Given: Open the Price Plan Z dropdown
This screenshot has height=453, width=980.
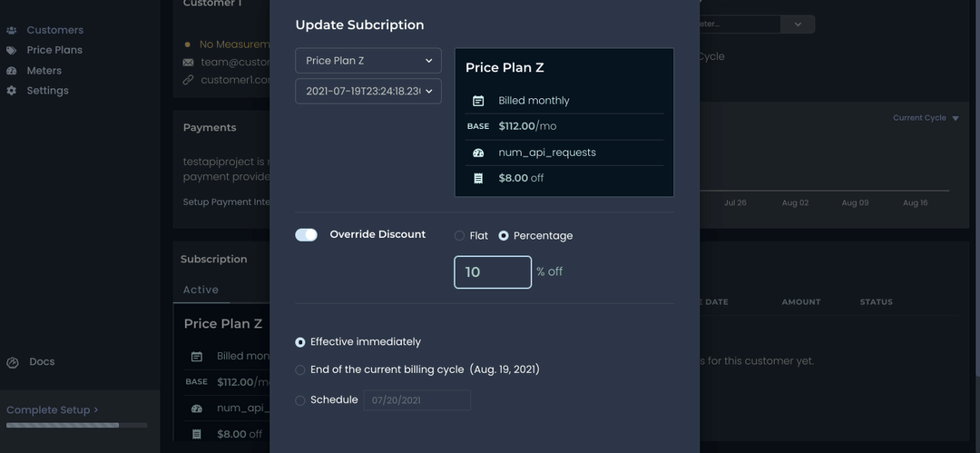Looking at the screenshot, I should [x=368, y=61].
